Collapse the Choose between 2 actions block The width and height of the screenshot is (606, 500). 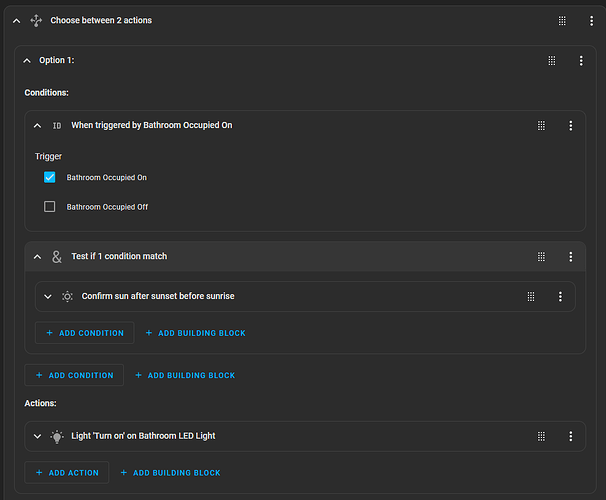(x=16, y=20)
